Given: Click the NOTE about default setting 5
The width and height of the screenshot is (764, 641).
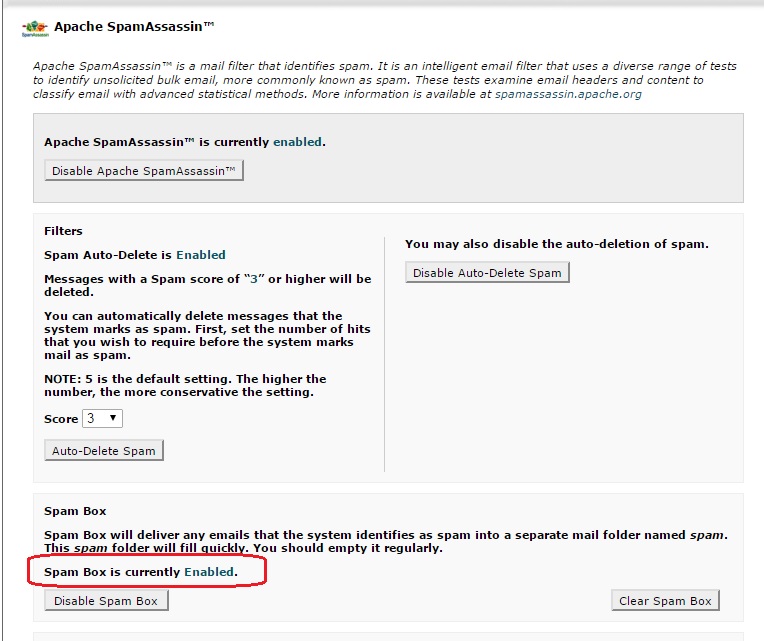Looking at the screenshot, I should click(x=185, y=386).
